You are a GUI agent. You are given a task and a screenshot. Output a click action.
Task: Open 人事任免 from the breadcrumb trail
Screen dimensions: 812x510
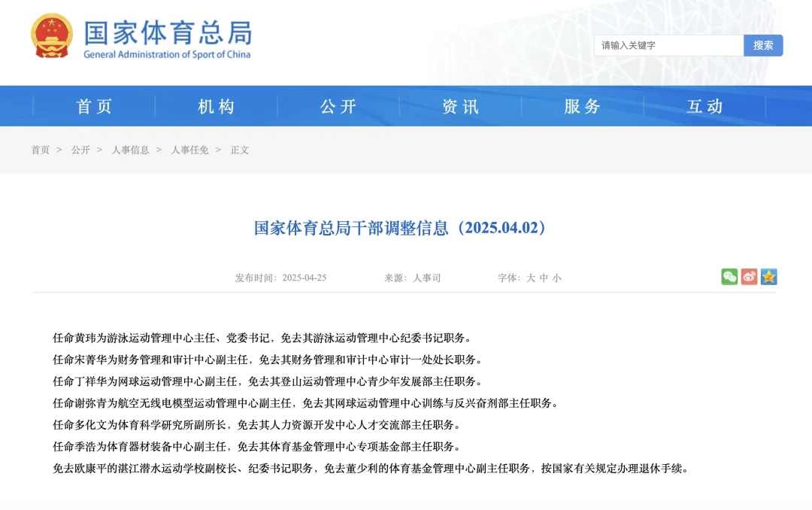(189, 150)
